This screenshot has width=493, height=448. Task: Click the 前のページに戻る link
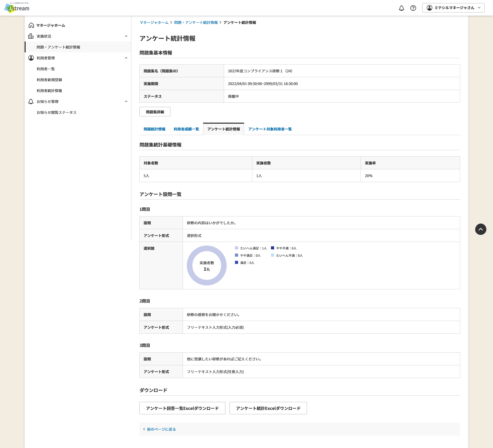161,429
